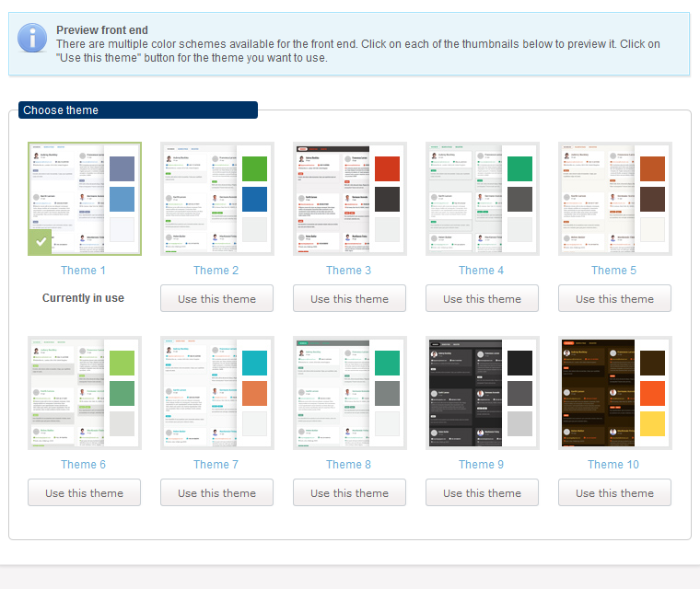The width and height of the screenshot is (700, 589).
Task: Click the black swatch in Theme 9
Action: click(519, 363)
